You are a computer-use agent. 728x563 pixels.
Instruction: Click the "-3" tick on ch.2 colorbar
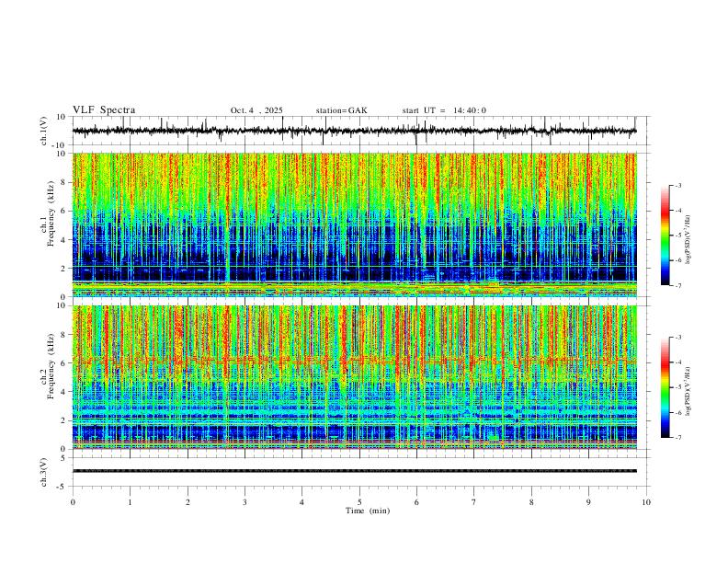coord(678,338)
